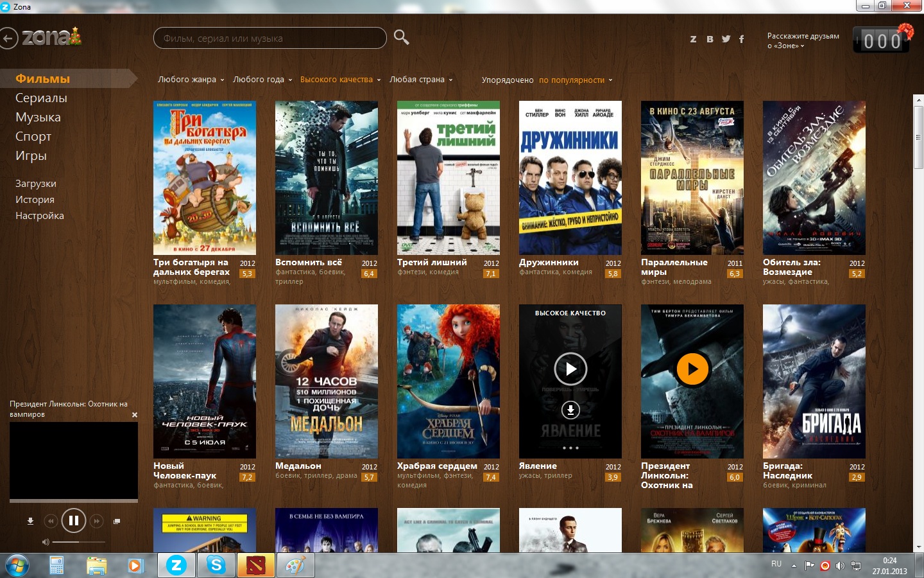The image size is (924, 578).
Task: Click the Zona logo
Action: pyautogui.click(x=51, y=37)
